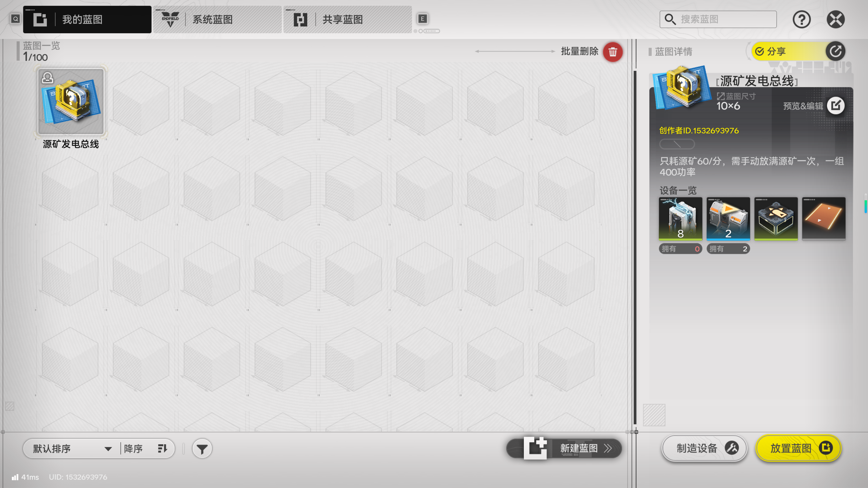Click the second equipment icon with count 2
The width and height of the screenshot is (868, 488).
point(728,219)
